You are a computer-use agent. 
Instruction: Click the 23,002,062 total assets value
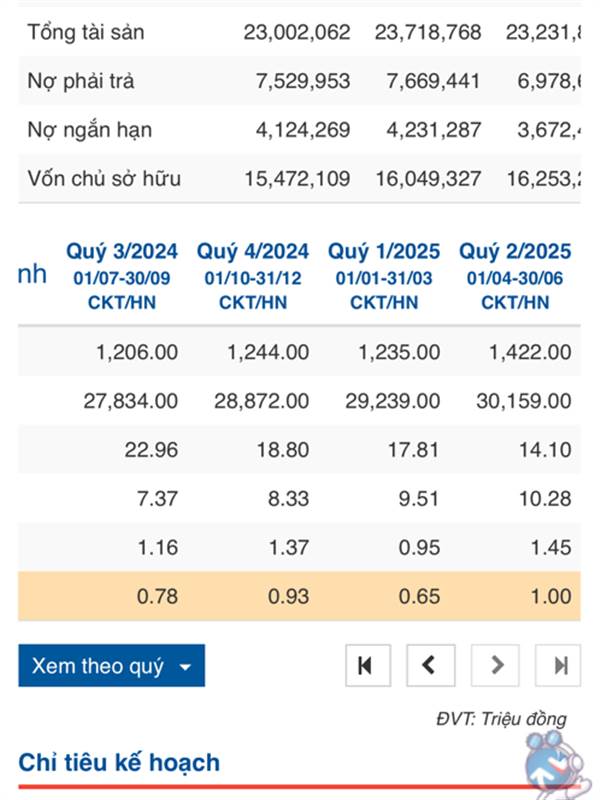coord(297,32)
